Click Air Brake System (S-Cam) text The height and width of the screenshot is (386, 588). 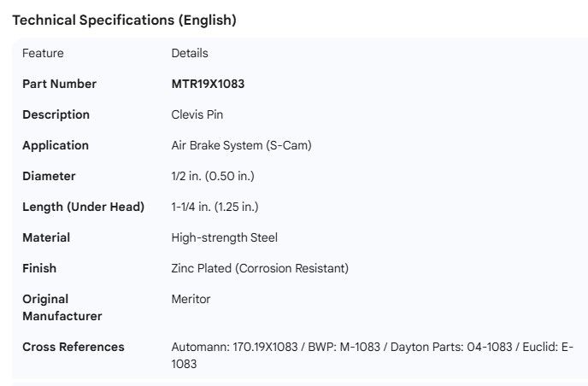[x=241, y=145]
